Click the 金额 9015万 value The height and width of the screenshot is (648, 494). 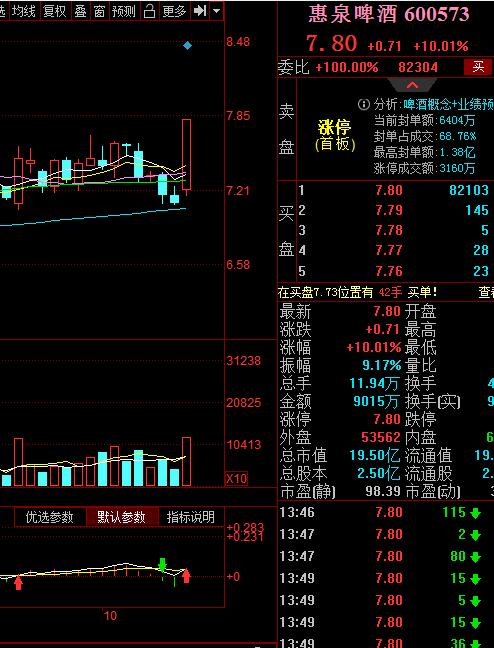pos(376,401)
